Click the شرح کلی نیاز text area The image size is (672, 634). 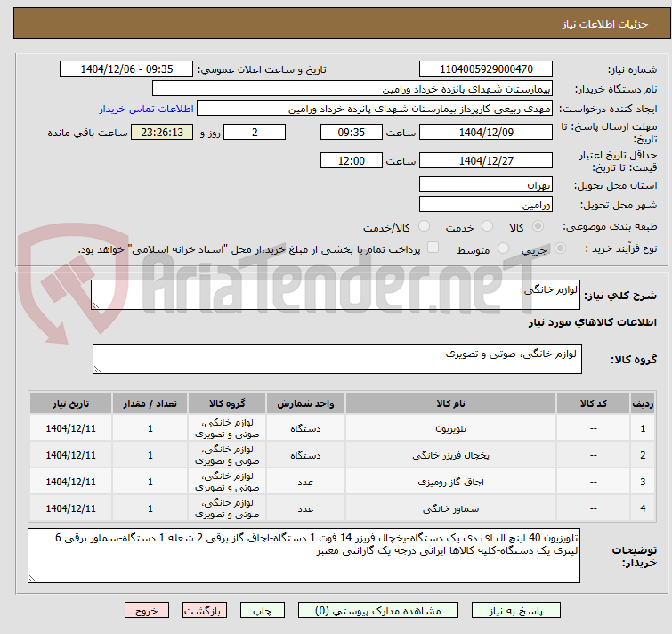point(336,295)
